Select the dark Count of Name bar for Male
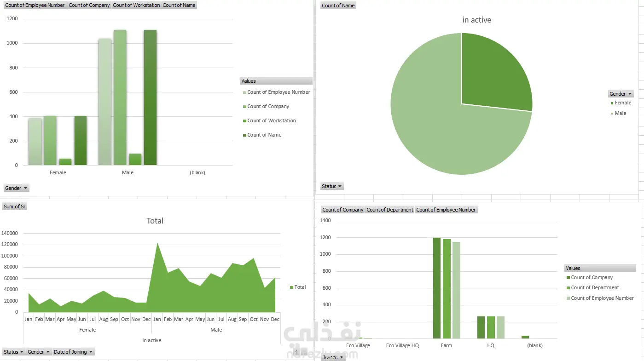The width and height of the screenshot is (644, 361). pyautogui.click(x=150, y=97)
